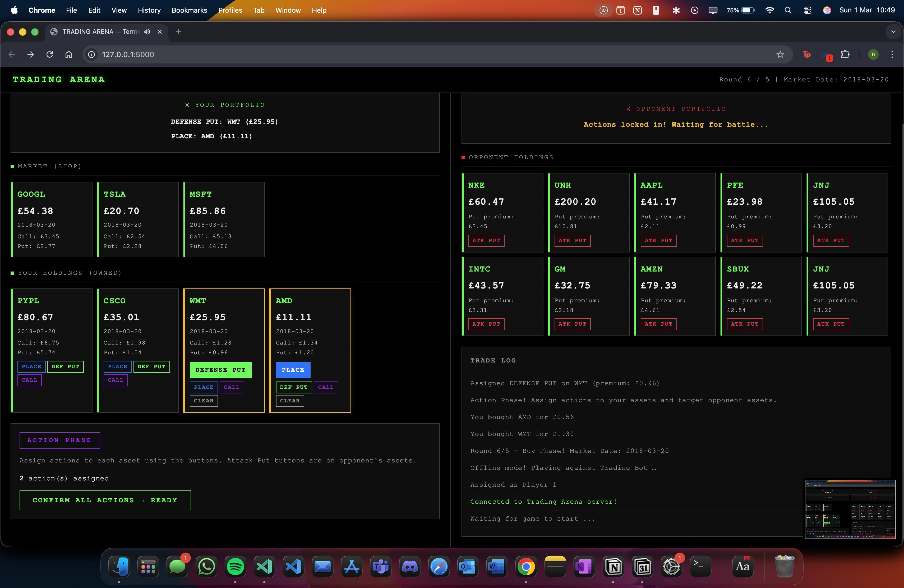The width and height of the screenshot is (904, 588).
Task: Expand the Chrome tab search dropdown
Action: [893, 32]
